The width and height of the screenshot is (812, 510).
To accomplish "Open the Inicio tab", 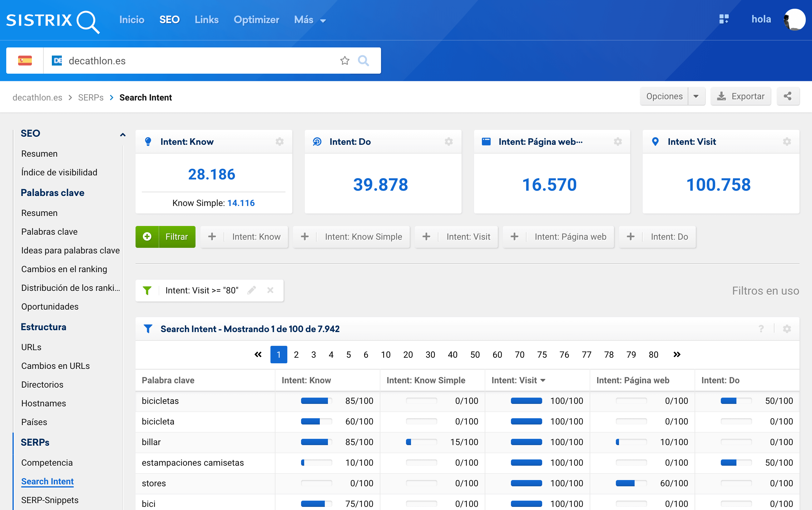I will point(131,20).
